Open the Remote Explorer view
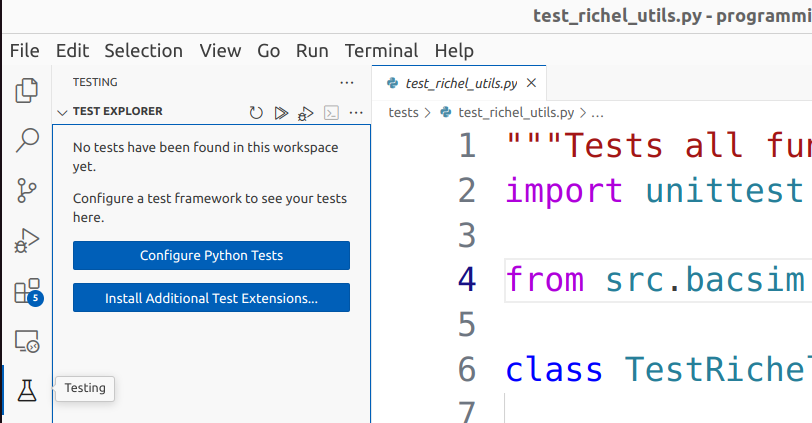Image resolution: width=812 pixels, height=423 pixels. pos(26,342)
